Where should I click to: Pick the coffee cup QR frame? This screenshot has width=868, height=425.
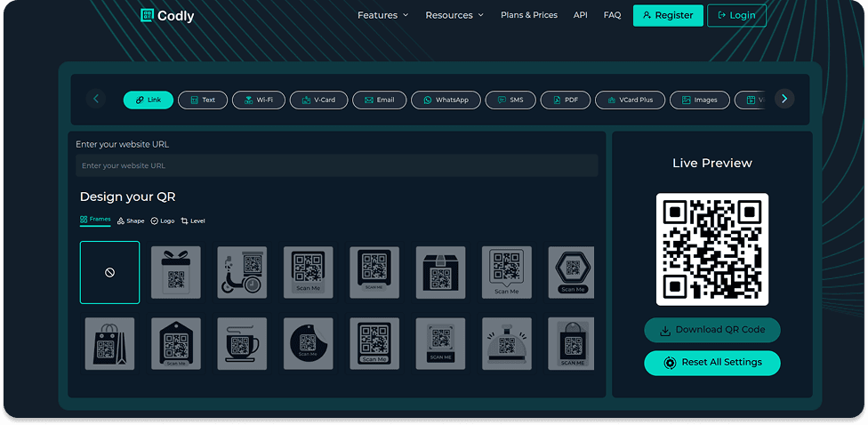tap(242, 343)
